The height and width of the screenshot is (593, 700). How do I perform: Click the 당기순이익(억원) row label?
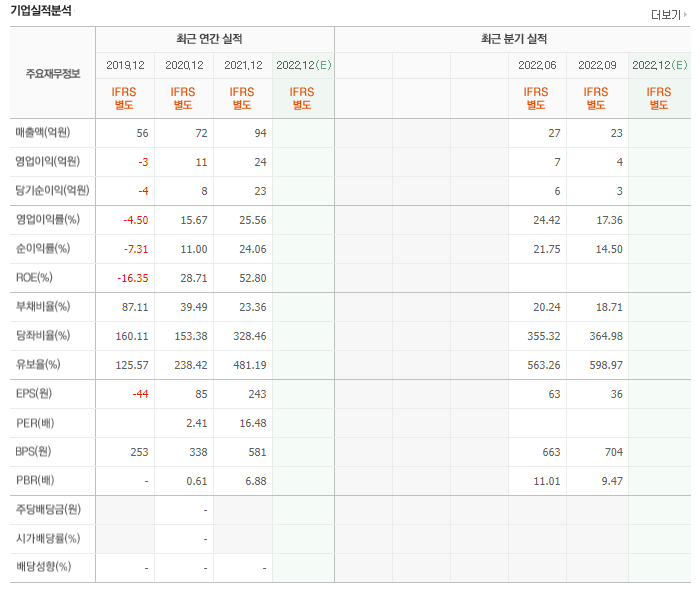(x=52, y=190)
